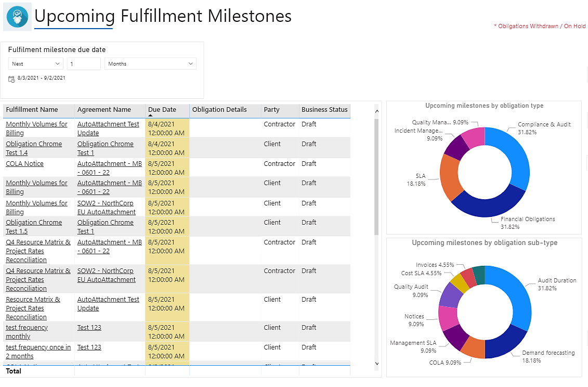
Task: Sort by Party column header
Action: pos(271,110)
